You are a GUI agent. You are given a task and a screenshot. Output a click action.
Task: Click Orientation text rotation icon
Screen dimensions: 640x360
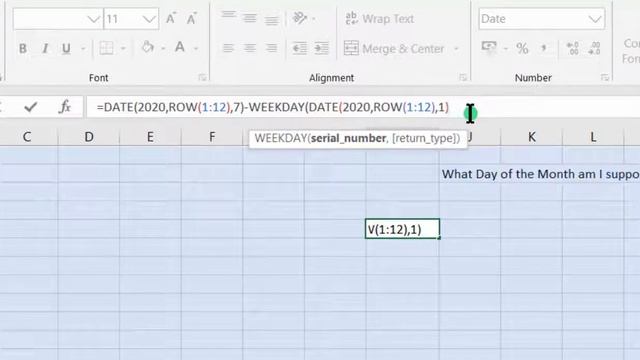click(x=300, y=18)
